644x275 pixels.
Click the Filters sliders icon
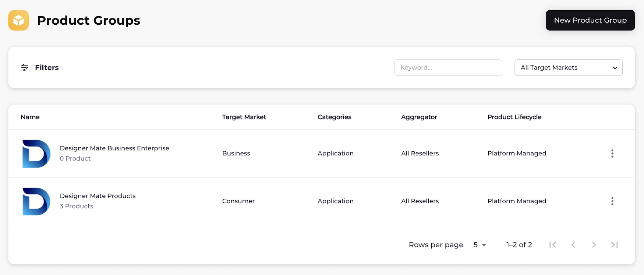25,68
